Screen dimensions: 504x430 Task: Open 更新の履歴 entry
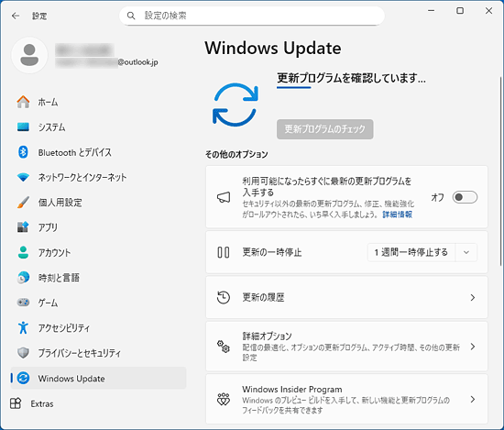point(346,297)
